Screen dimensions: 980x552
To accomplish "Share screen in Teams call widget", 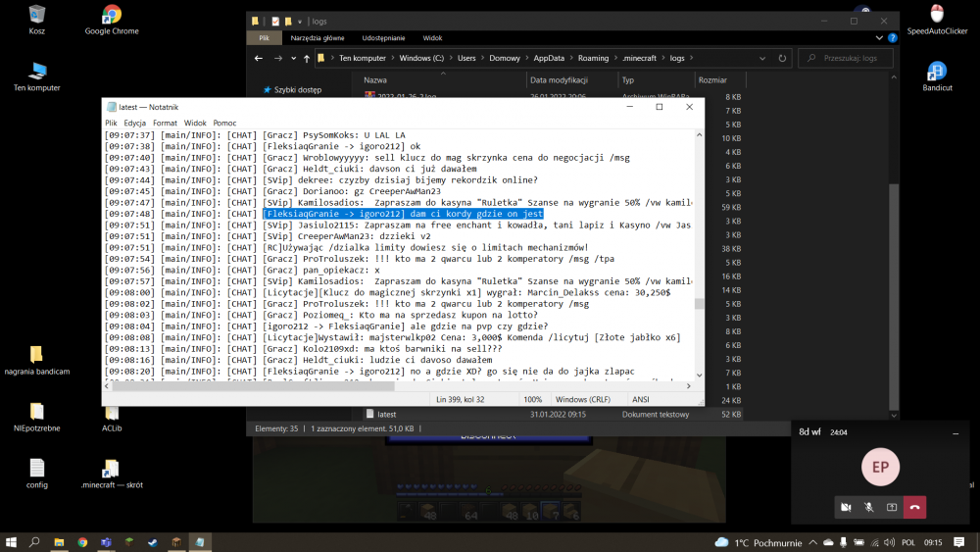I will click(892, 507).
